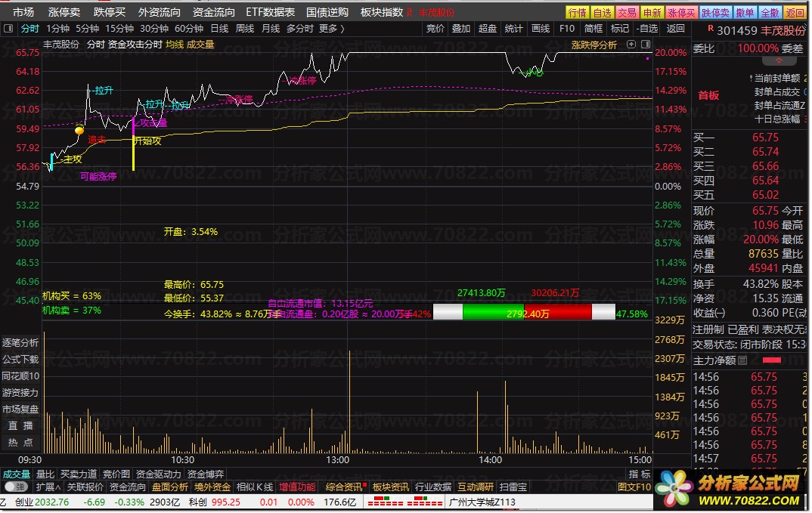Open F10 company info

point(567,29)
